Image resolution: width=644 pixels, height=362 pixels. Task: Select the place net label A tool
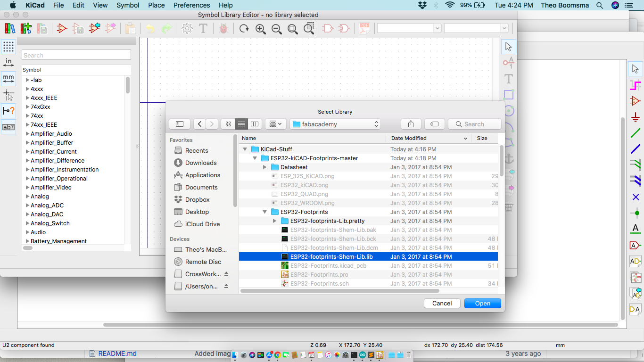tap(636, 229)
